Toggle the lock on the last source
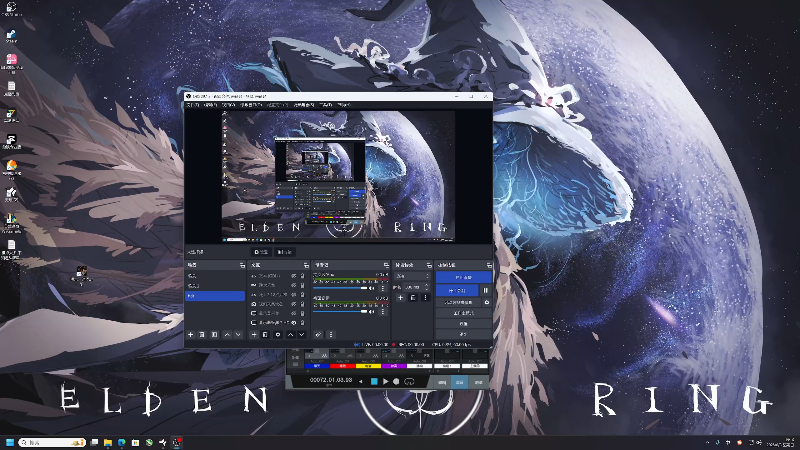The height and width of the screenshot is (450, 800). pos(303,322)
